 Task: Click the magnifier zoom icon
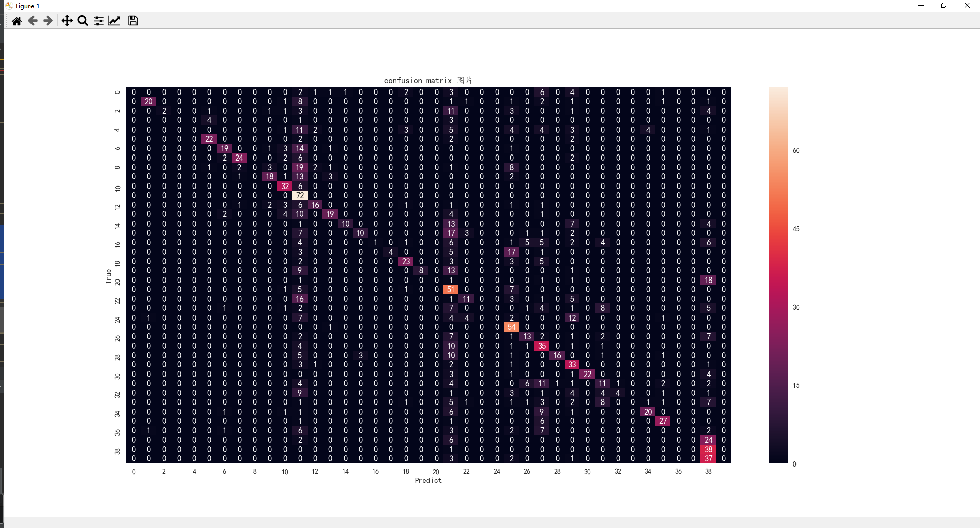(82, 21)
